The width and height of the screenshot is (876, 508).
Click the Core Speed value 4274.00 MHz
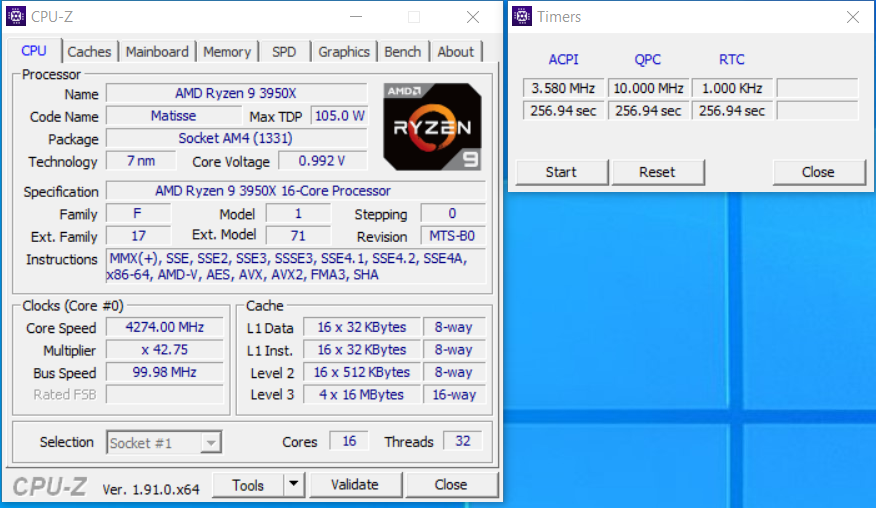click(165, 327)
